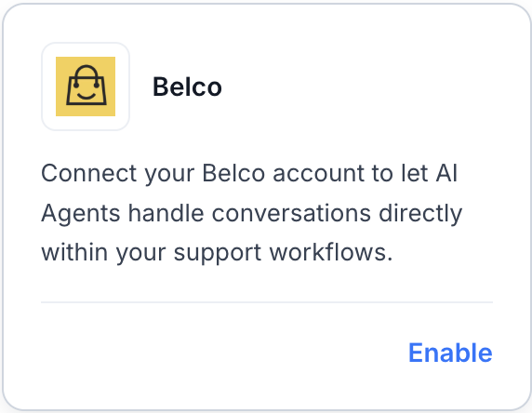The image size is (532, 413).
Task: Click the word "Agents" in the description
Action: coord(81,214)
